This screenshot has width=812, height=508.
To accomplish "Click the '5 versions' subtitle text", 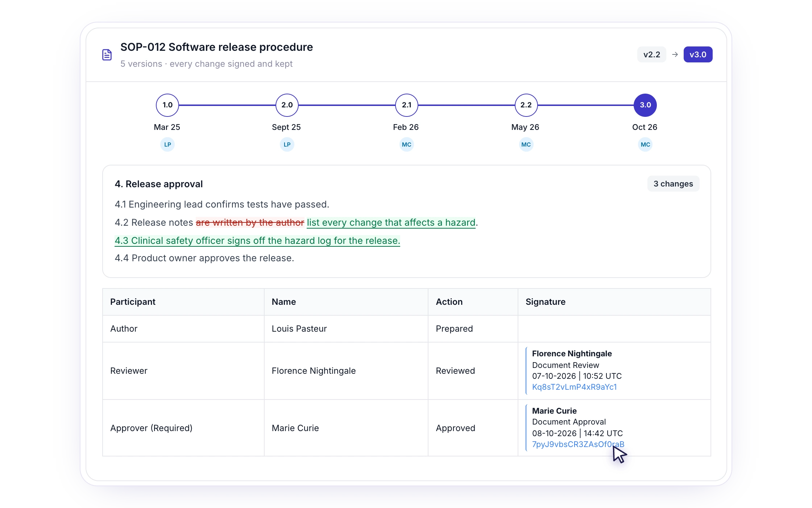I will click(141, 64).
